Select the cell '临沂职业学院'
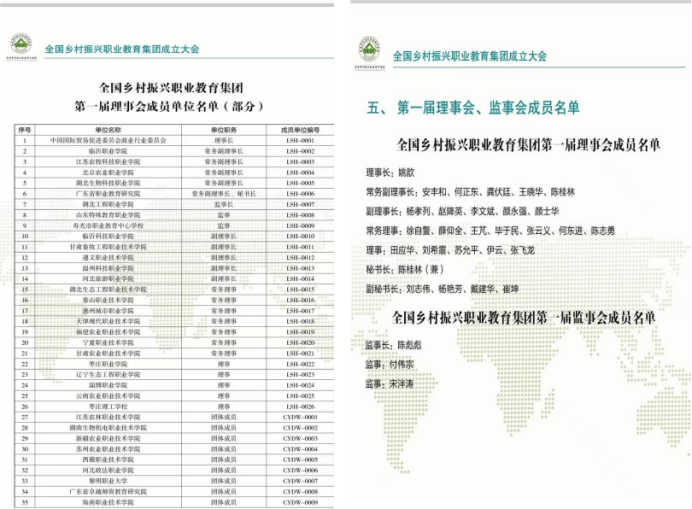This screenshot has width=692, height=509. (x=108, y=151)
